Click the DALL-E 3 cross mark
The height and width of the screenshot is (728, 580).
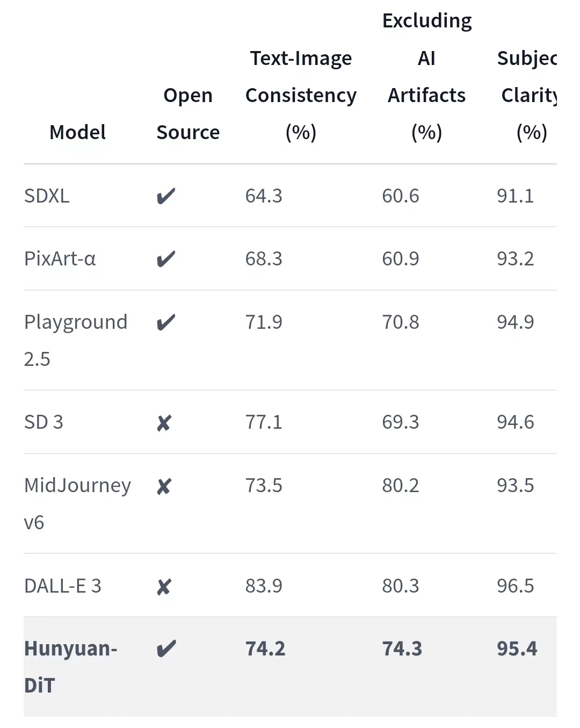[x=164, y=586]
